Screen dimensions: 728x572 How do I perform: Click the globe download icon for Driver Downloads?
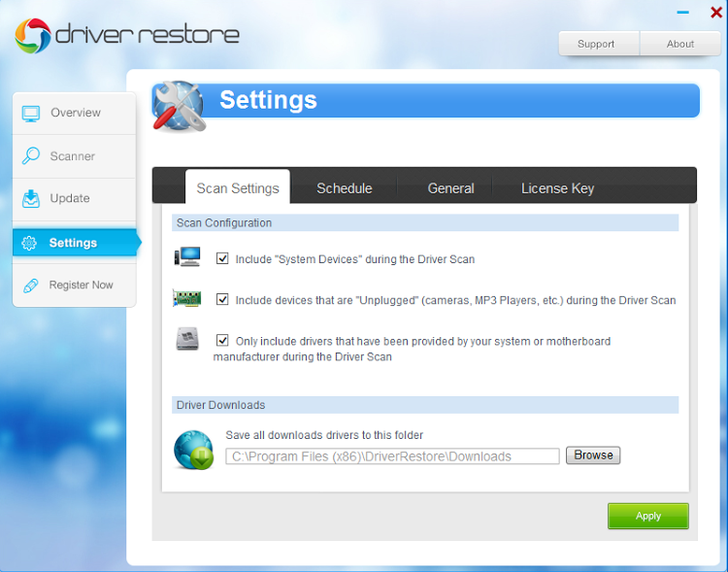click(193, 450)
